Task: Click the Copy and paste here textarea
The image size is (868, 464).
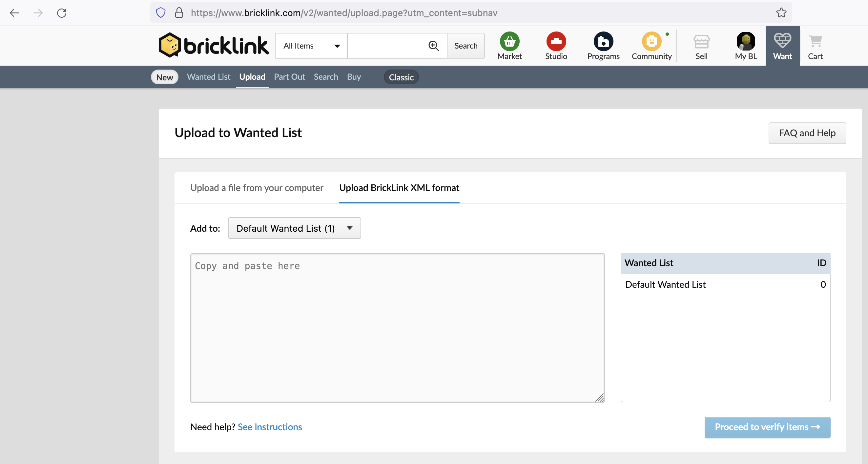Action: click(397, 328)
